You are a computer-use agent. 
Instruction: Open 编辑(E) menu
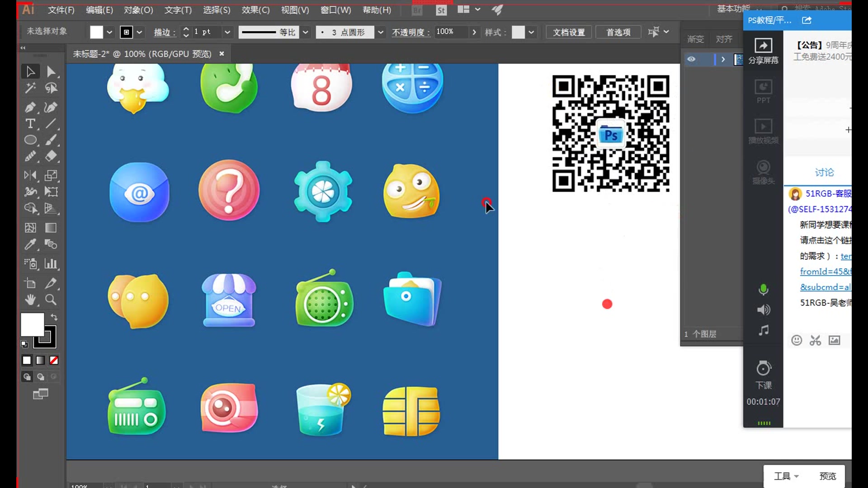coord(99,10)
